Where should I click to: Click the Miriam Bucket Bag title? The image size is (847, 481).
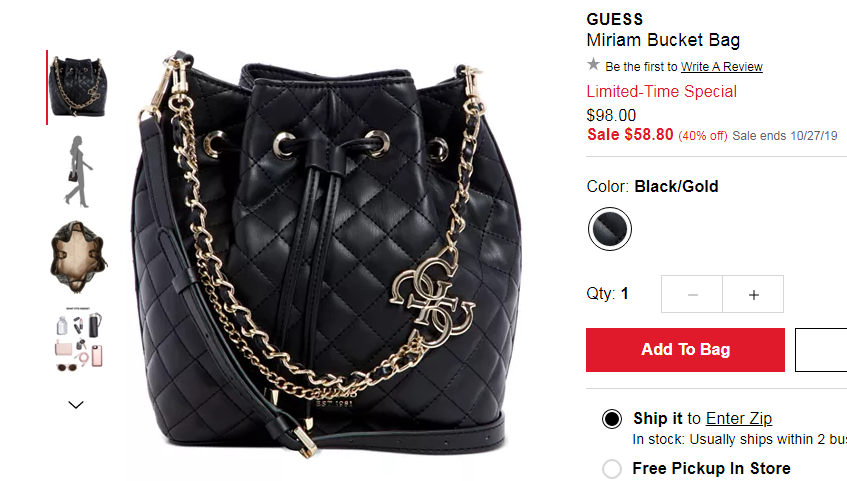[663, 40]
